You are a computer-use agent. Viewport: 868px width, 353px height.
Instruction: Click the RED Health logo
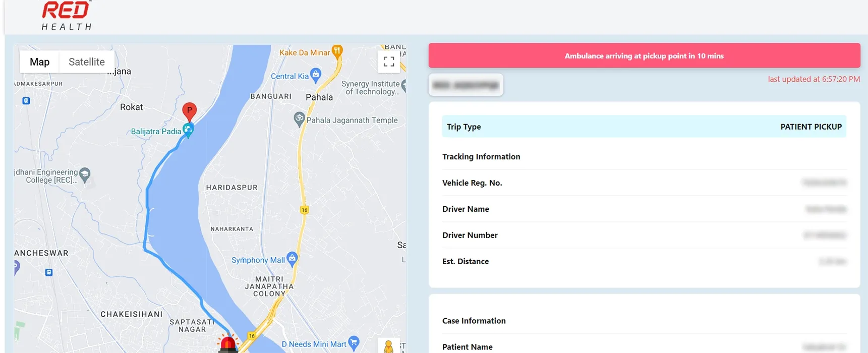pos(67,16)
